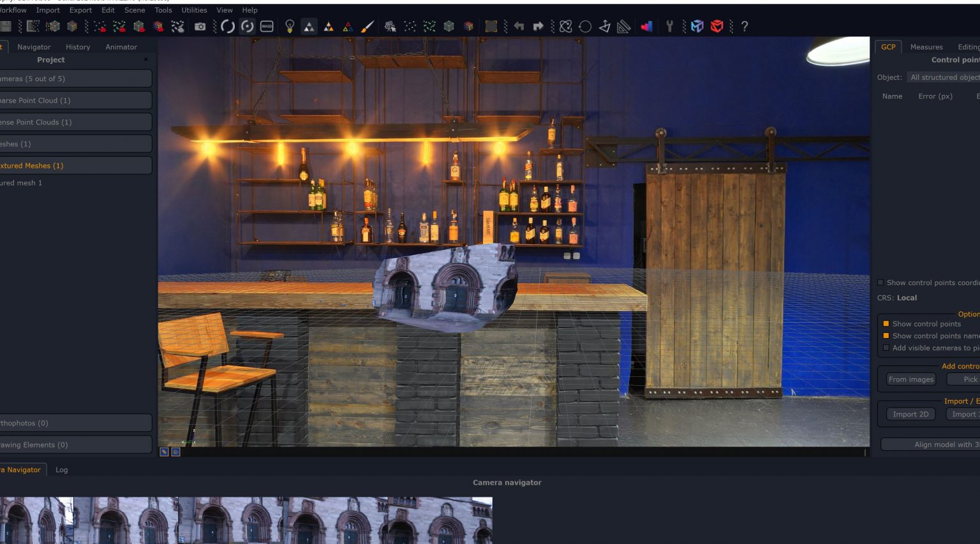980x544 pixels.
Task: Open the Workflow menu
Action: point(13,10)
